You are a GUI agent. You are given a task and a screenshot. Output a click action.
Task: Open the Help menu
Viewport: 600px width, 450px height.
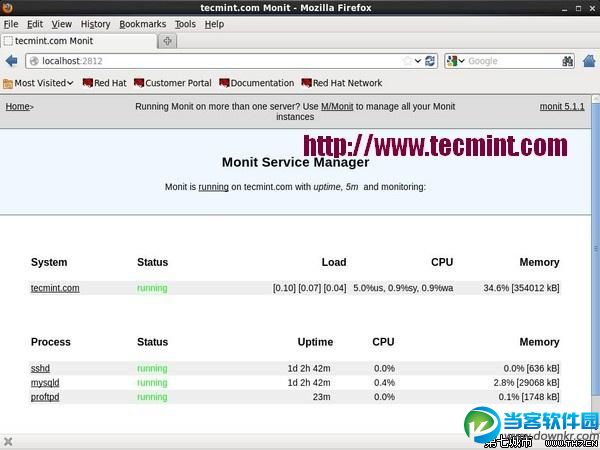point(214,24)
